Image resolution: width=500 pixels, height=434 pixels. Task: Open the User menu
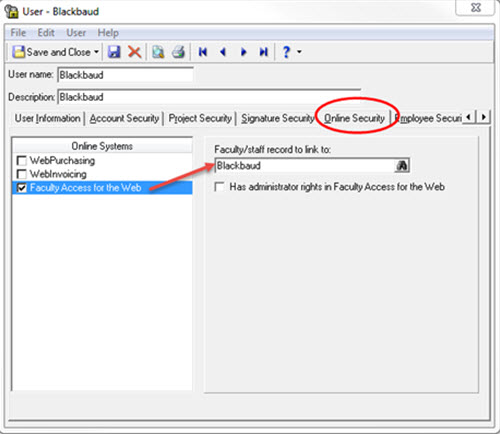pyautogui.click(x=76, y=33)
